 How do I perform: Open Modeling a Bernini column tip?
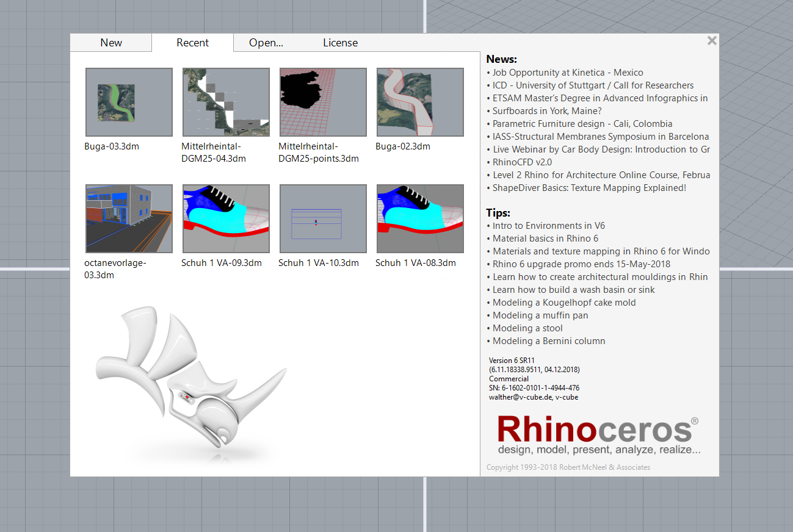click(x=549, y=341)
